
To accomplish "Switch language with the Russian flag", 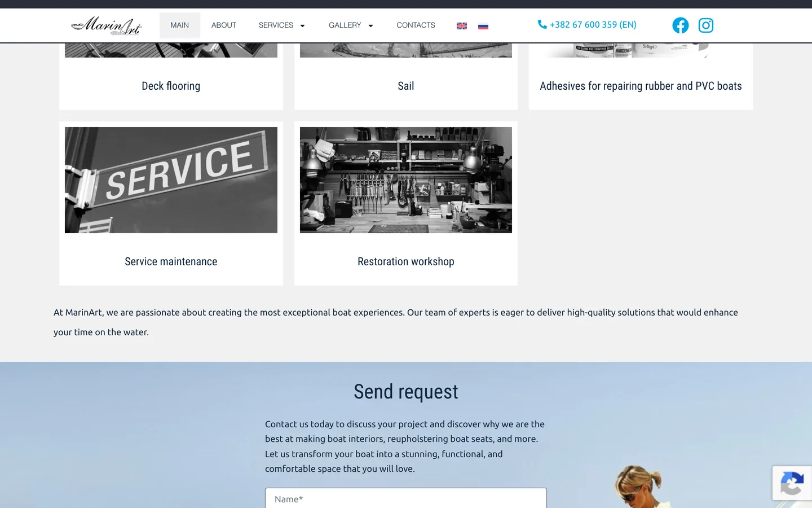I will coord(483,26).
